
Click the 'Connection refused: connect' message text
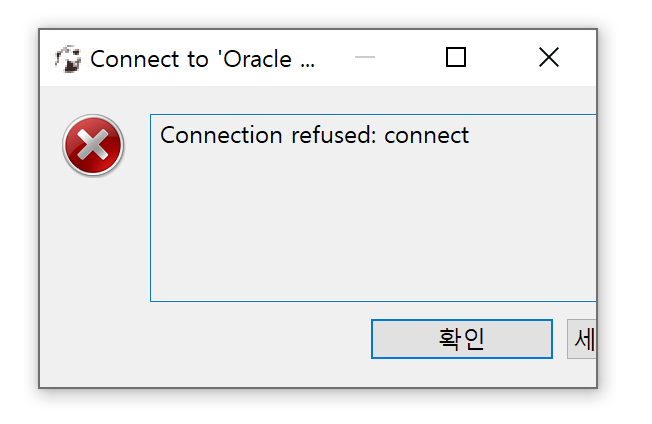314,135
